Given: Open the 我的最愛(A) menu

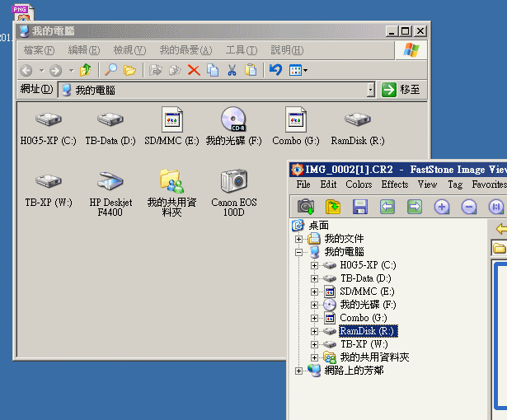Looking at the screenshot, I should tap(186, 50).
